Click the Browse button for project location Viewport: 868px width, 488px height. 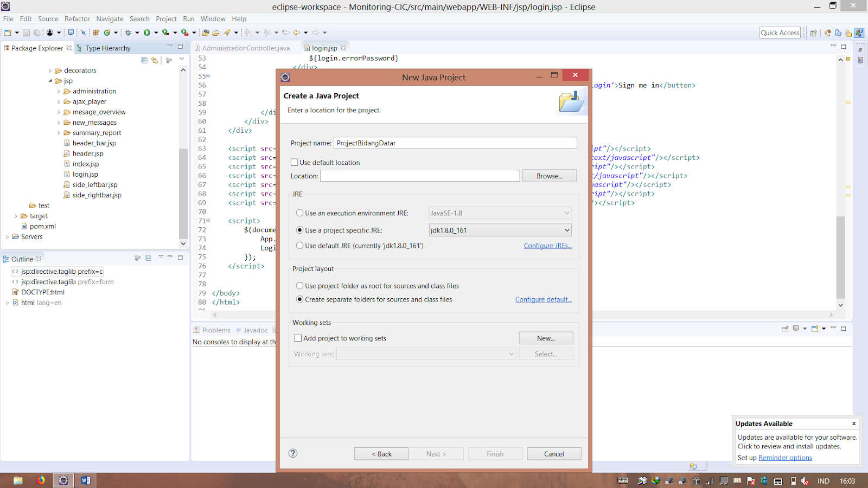[549, 176]
